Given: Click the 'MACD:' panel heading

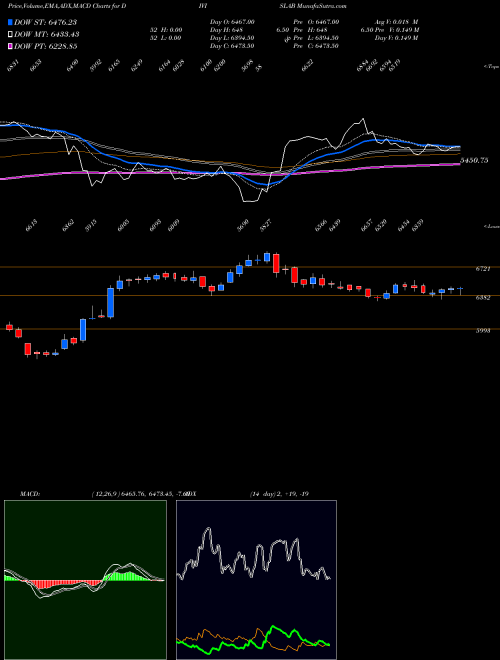Looking at the screenshot, I should (x=30, y=494).
